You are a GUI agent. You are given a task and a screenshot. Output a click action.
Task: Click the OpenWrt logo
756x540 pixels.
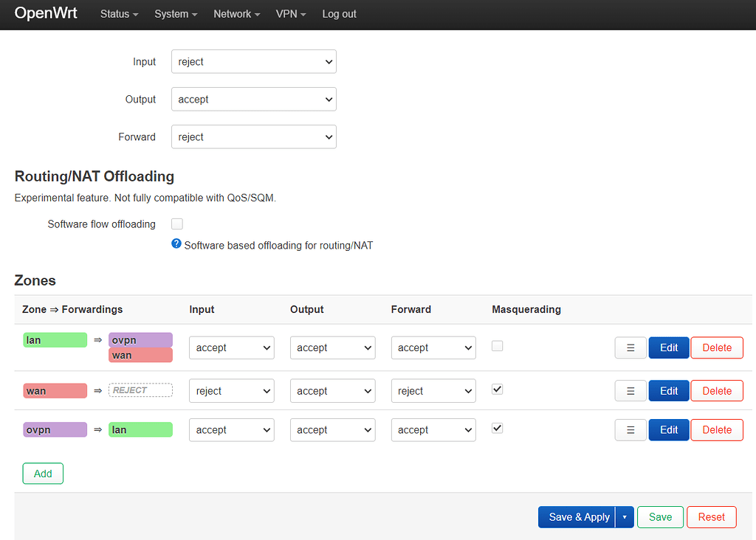[46, 13]
